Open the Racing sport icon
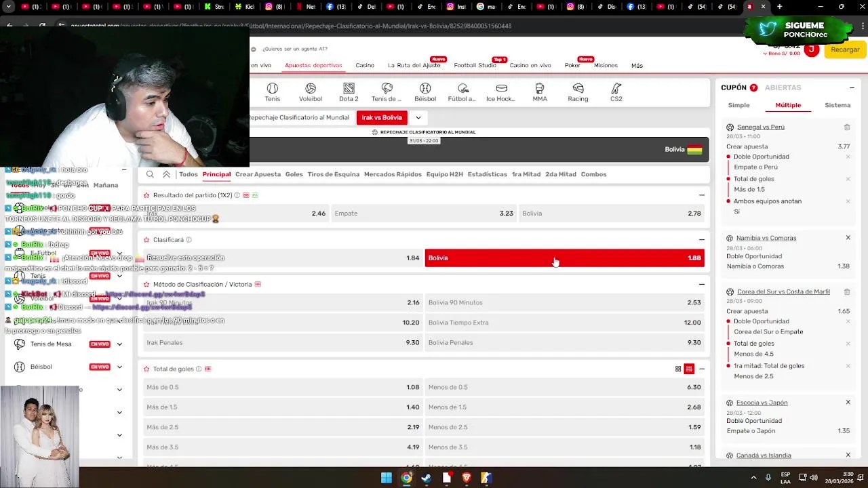The image size is (868, 488). pos(578,92)
